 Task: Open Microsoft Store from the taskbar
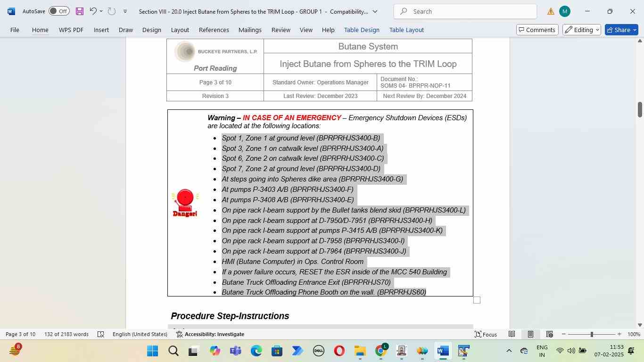(x=277, y=351)
